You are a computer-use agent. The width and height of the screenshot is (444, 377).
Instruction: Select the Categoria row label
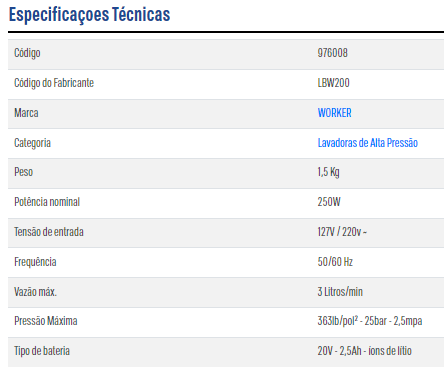[x=32, y=143]
